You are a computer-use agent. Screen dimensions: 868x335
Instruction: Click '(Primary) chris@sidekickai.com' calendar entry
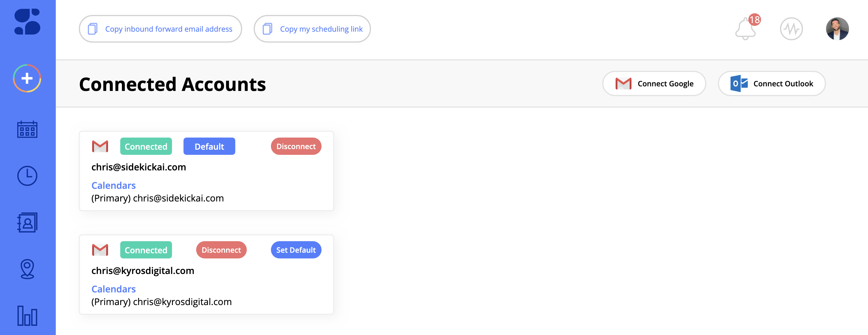158,198
